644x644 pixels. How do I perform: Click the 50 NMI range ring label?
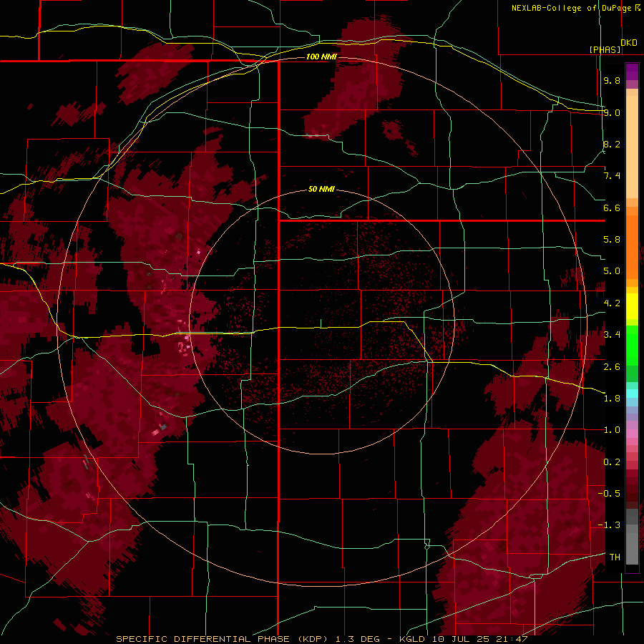point(321,189)
